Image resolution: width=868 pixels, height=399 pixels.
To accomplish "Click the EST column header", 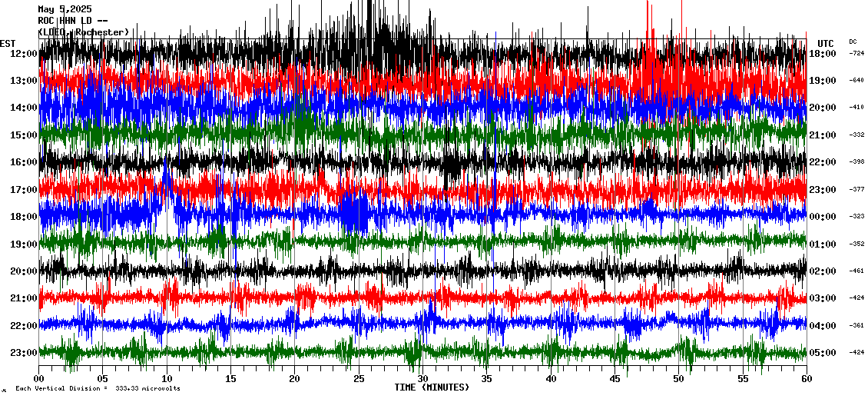I will (x=8, y=43).
